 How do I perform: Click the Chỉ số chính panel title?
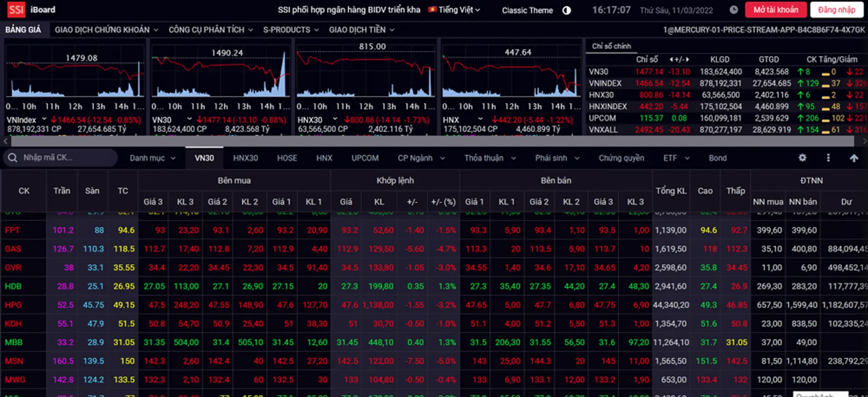tap(611, 46)
